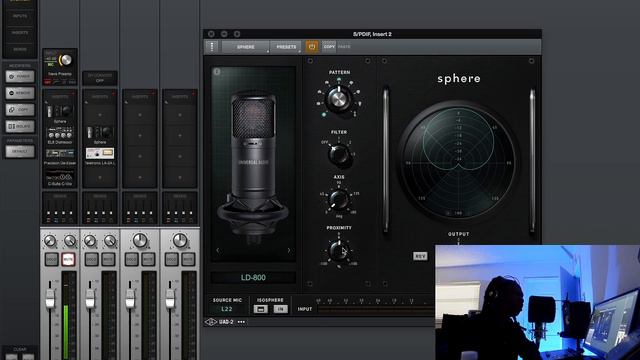The width and height of the screenshot is (640, 360).
Task: Solo the first channel strip
Action: pyautogui.click(x=51, y=260)
